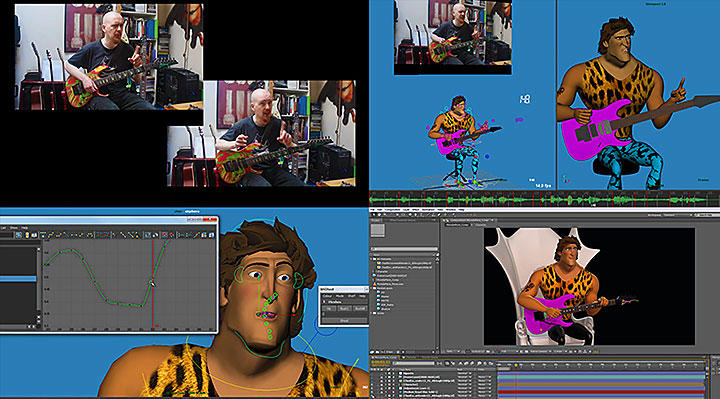Open the Active Camera dropdown below viewer
720x399 pixels.
[x=540, y=351]
